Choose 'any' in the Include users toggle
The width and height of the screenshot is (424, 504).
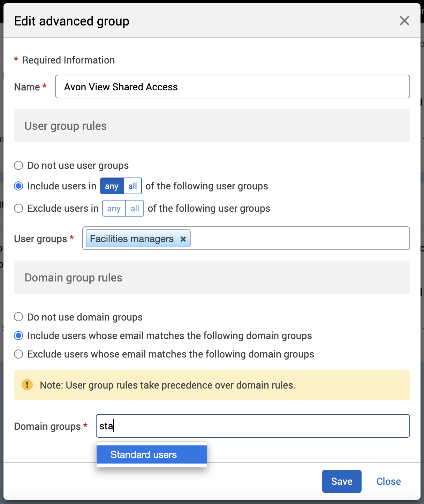click(112, 186)
